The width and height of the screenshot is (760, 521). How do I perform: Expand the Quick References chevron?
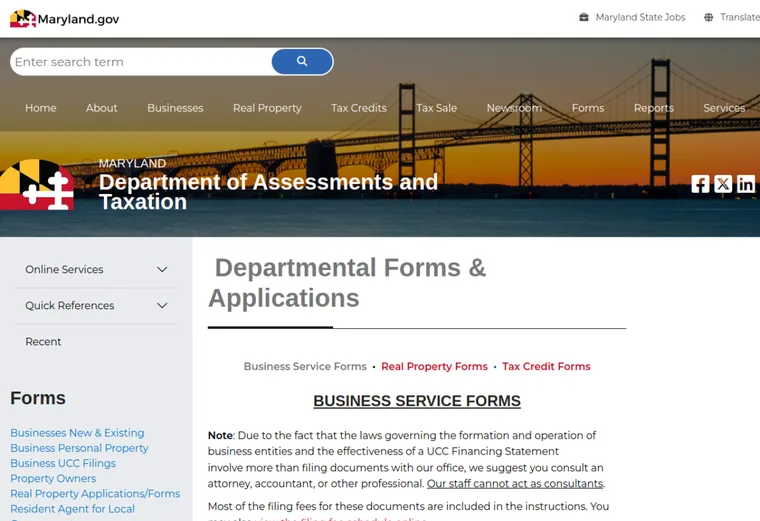(162, 305)
